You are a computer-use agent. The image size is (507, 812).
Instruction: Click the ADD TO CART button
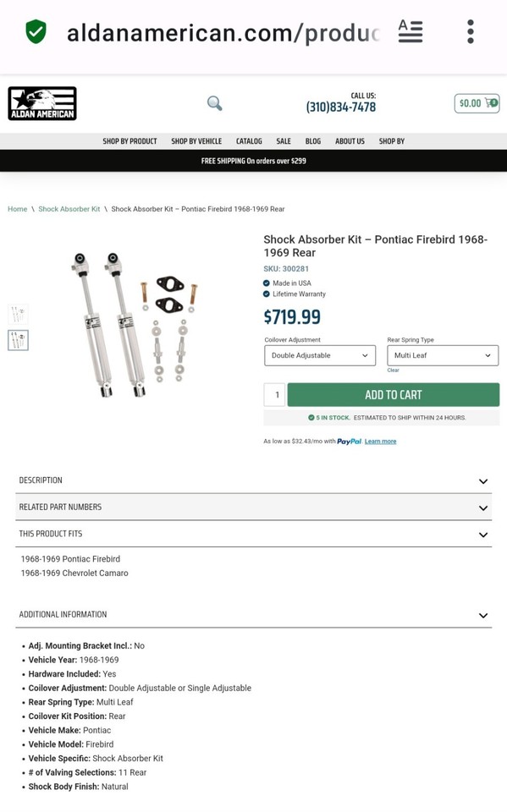pos(394,394)
